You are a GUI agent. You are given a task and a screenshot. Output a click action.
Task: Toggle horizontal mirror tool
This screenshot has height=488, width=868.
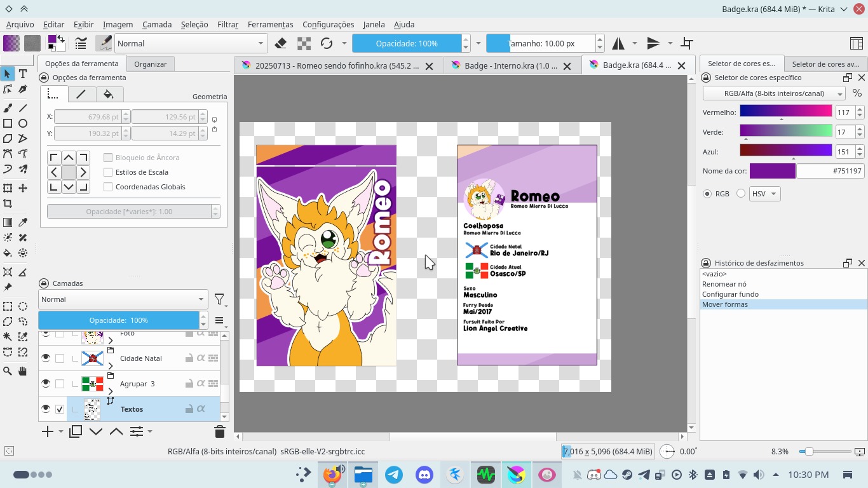pyautogui.click(x=618, y=43)
